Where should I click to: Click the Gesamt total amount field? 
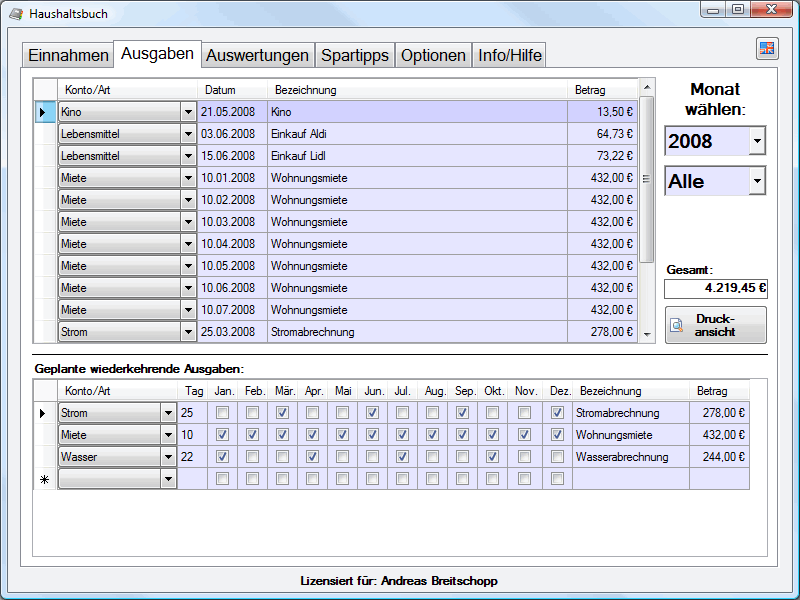[x=715, y=288]
